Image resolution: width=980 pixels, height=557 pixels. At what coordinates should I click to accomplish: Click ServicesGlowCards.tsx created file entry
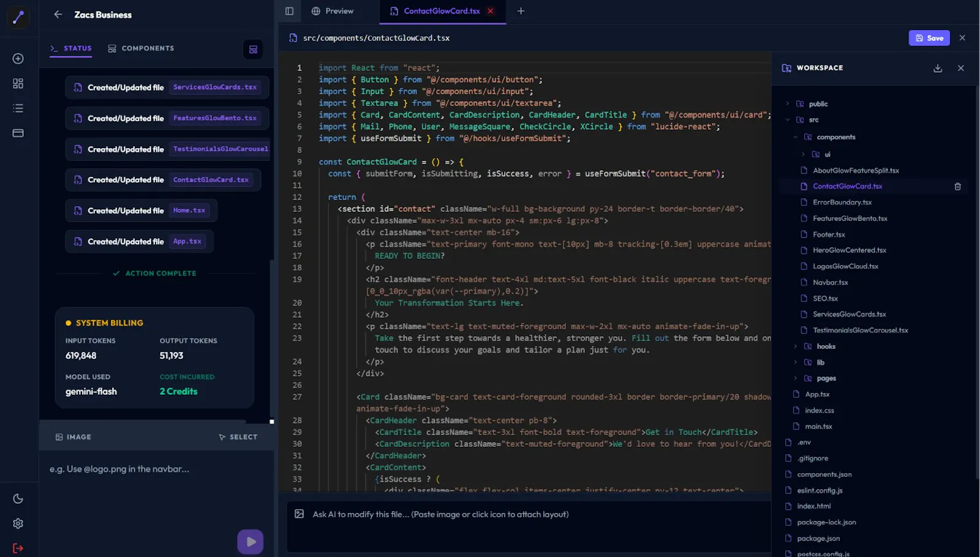(167, 88)
